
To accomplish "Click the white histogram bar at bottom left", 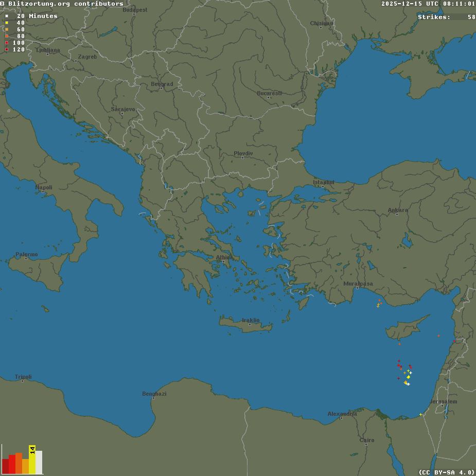I will 39,462.
